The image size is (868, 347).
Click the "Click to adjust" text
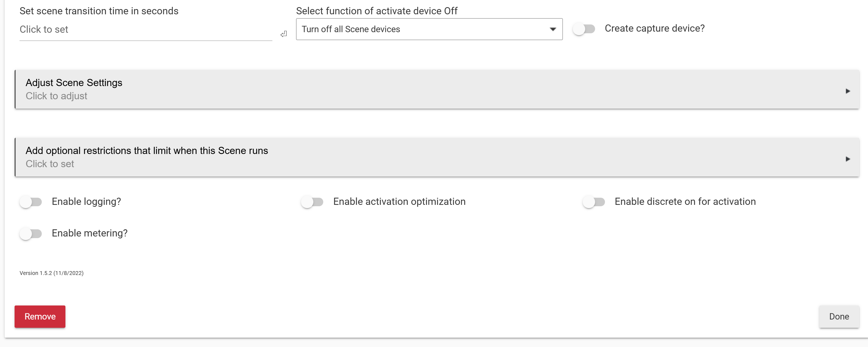coord(56,96)
